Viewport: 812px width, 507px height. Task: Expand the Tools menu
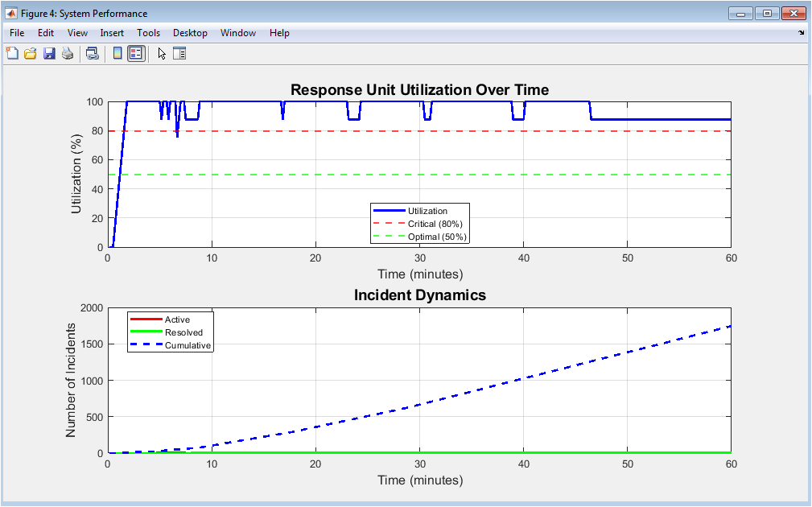148,33
